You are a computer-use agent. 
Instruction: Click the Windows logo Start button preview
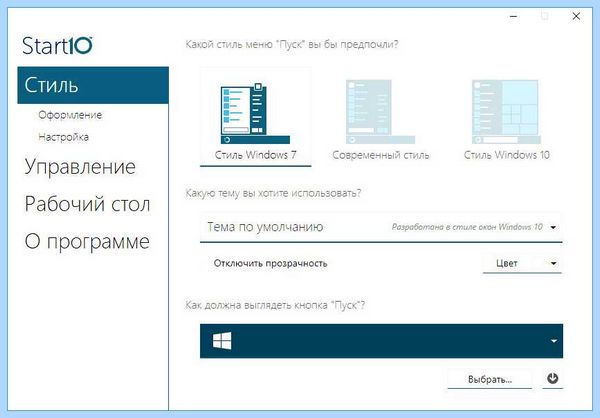pos(222,341)
